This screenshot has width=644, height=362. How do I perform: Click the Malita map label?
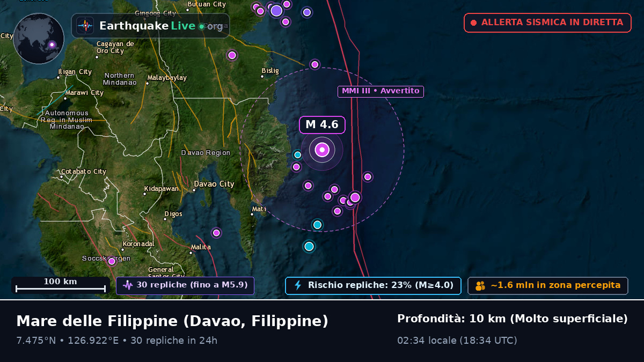coord(201,247)
